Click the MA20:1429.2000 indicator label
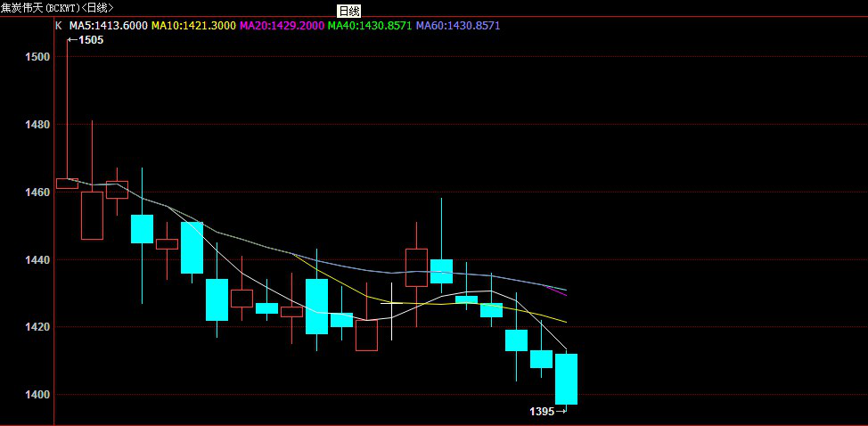 pos(282,26)
